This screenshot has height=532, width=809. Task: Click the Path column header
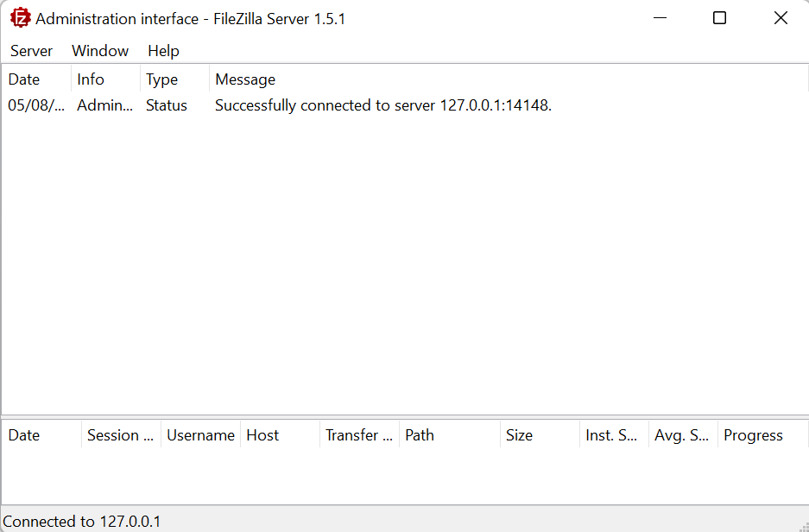coord(450,435)
